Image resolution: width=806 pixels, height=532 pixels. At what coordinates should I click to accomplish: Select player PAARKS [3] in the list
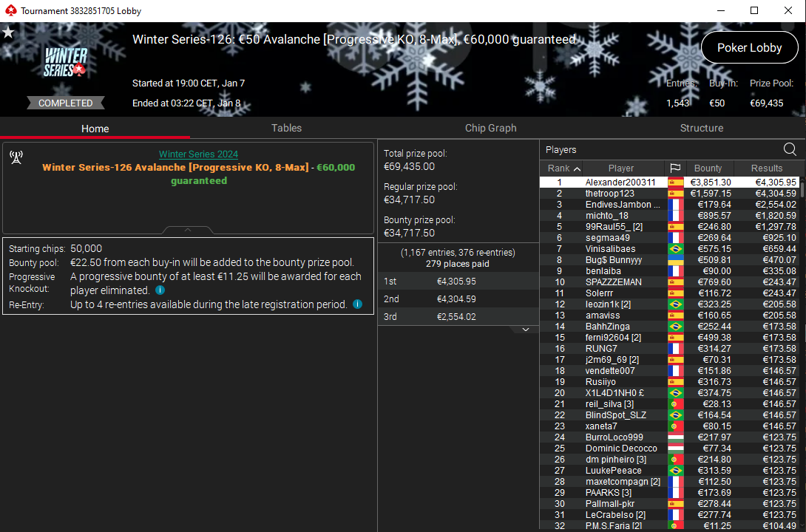coord(669,492)
